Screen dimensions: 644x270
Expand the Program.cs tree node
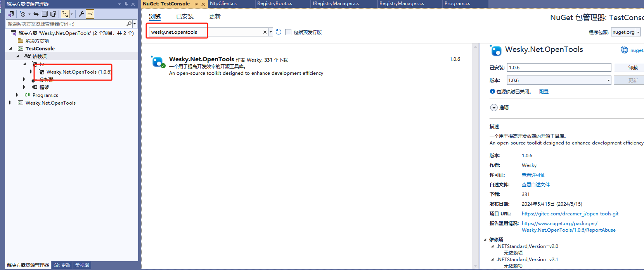17,95
